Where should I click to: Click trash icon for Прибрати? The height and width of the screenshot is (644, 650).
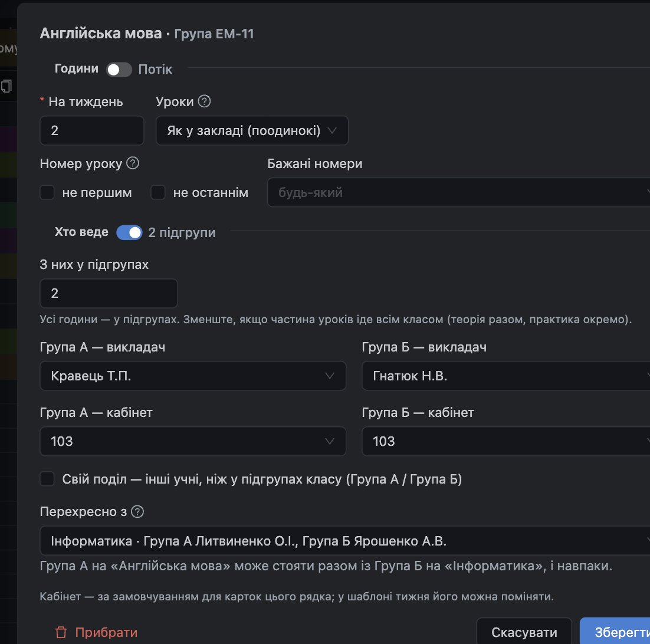pos(61,632)
